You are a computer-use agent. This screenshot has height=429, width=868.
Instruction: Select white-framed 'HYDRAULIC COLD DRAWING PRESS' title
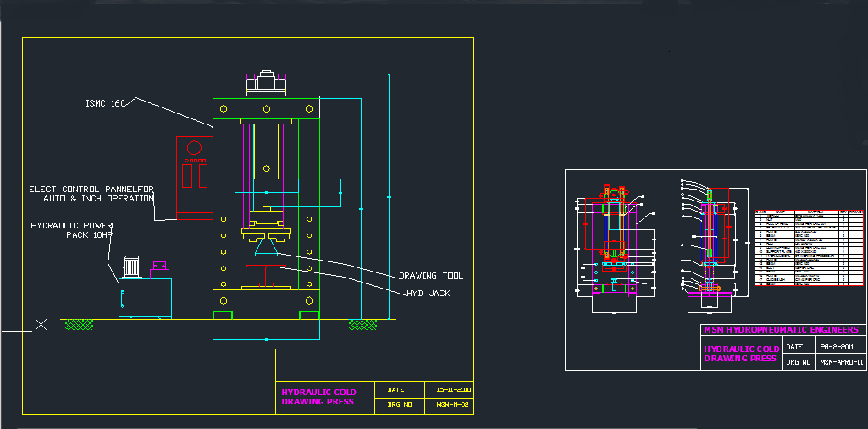pyautogui.click(x=740, y=354)
